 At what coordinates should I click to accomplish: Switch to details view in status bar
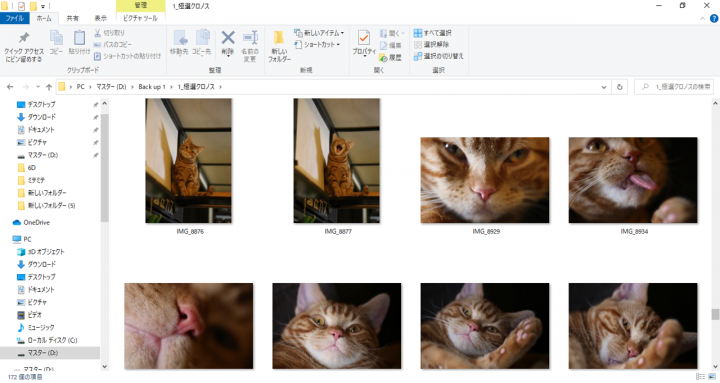700,377
